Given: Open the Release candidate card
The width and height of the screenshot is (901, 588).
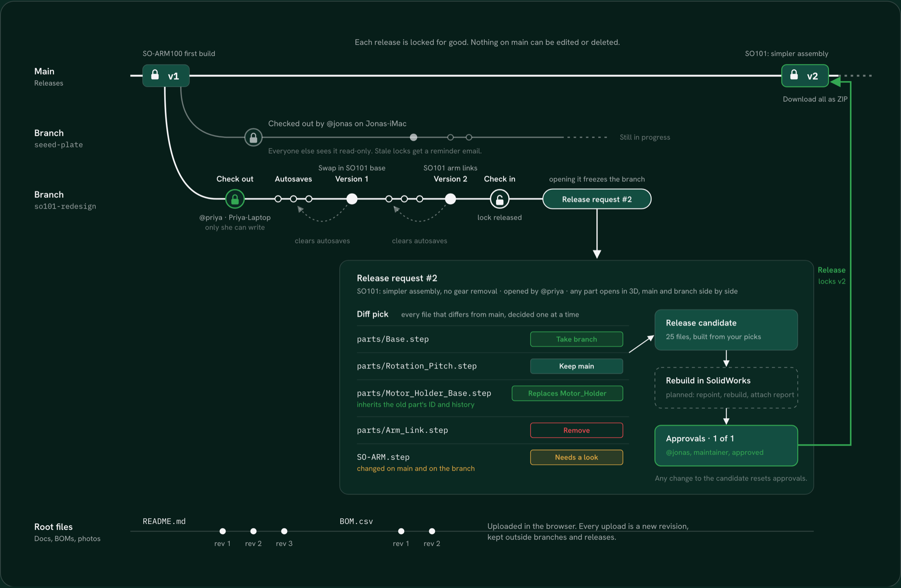Looking at the screenshot, I should [x=726, y=330].
